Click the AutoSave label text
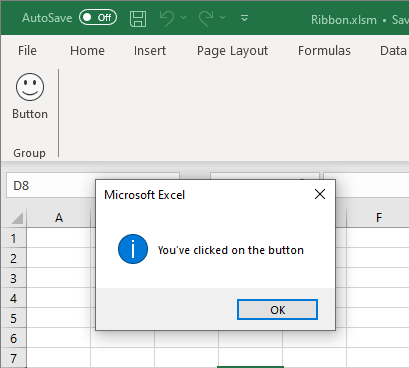 click(47, 18)
